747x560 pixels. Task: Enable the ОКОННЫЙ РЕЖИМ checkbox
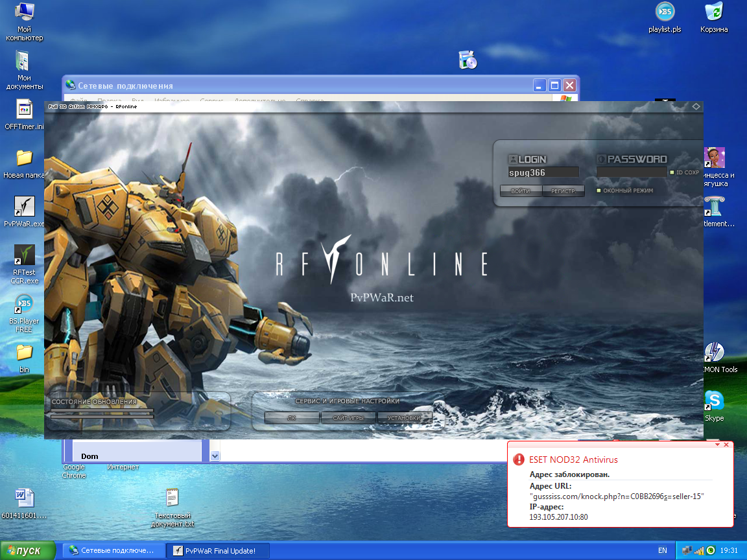tap(599, 191)
